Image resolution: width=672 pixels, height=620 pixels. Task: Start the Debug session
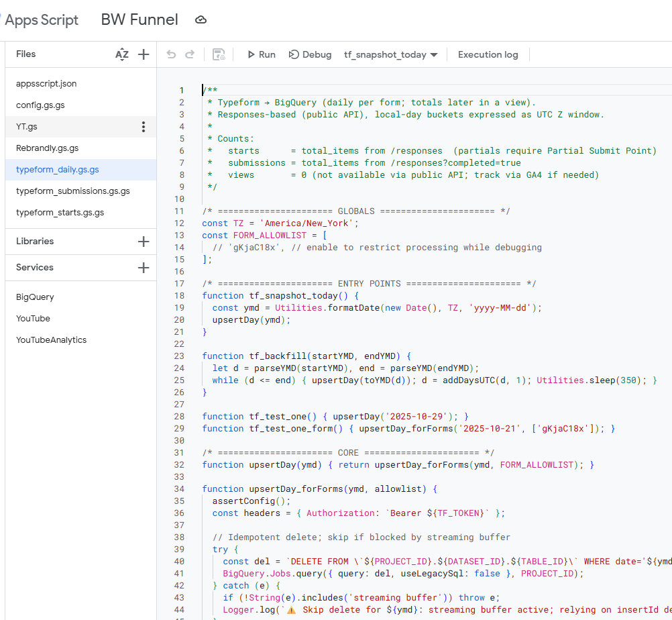311,54
